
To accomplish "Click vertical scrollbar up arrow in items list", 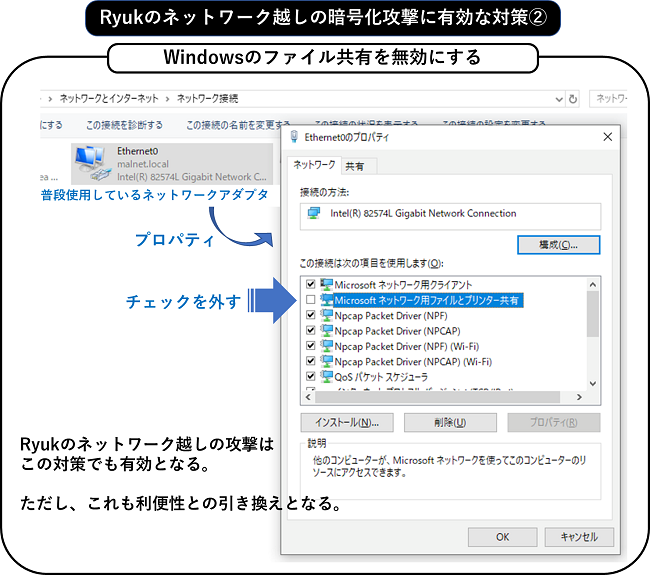I will (593, 284).
